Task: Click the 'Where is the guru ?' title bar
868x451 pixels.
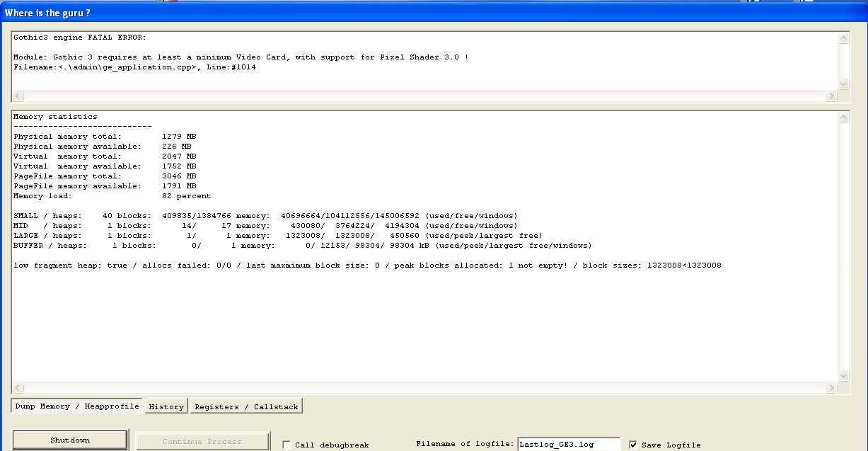Action: tap(434, 13)
